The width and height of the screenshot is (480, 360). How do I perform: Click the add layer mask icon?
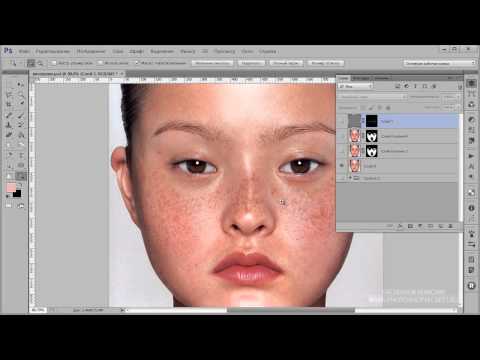410,226
